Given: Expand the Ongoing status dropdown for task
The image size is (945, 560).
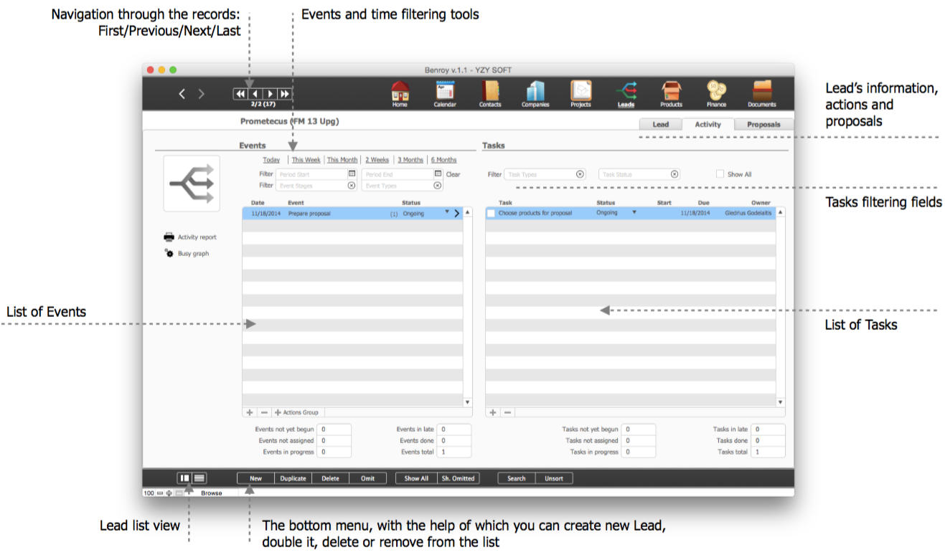Looking at the screenshot, I should point(634,213).
